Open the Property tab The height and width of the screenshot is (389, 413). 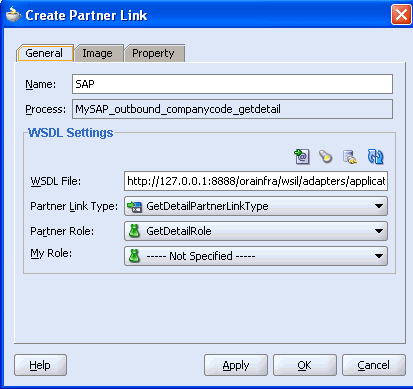click(x=154, y=53)
